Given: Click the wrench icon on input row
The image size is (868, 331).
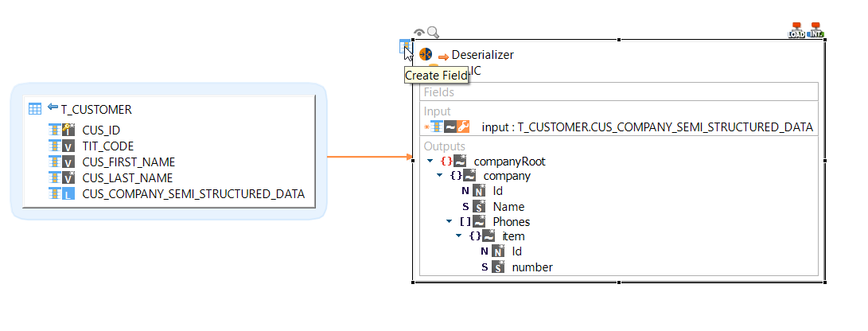Looking at the screenshot, I should 463,127.
